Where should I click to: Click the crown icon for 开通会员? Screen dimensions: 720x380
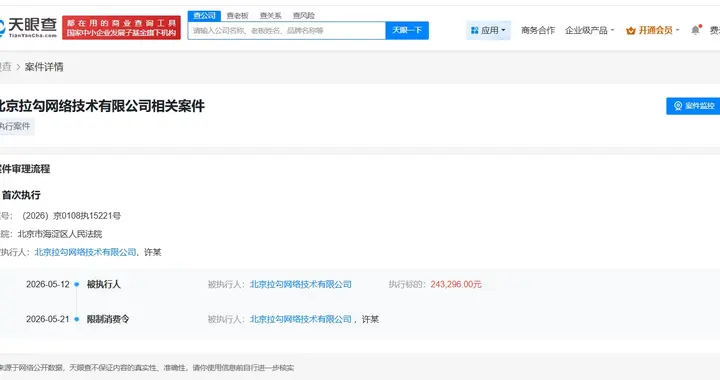[x=630, y=31]
